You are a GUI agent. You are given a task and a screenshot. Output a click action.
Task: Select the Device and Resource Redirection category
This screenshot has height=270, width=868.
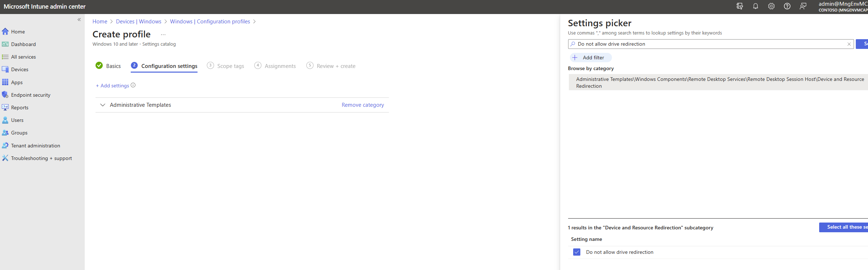click(718, 82)
